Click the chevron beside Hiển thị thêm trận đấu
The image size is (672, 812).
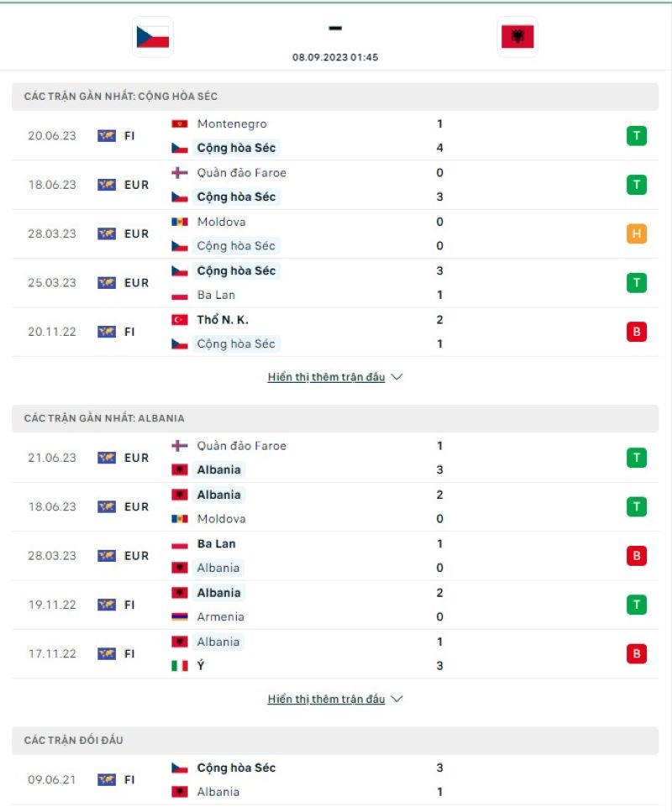pos(396,376)
